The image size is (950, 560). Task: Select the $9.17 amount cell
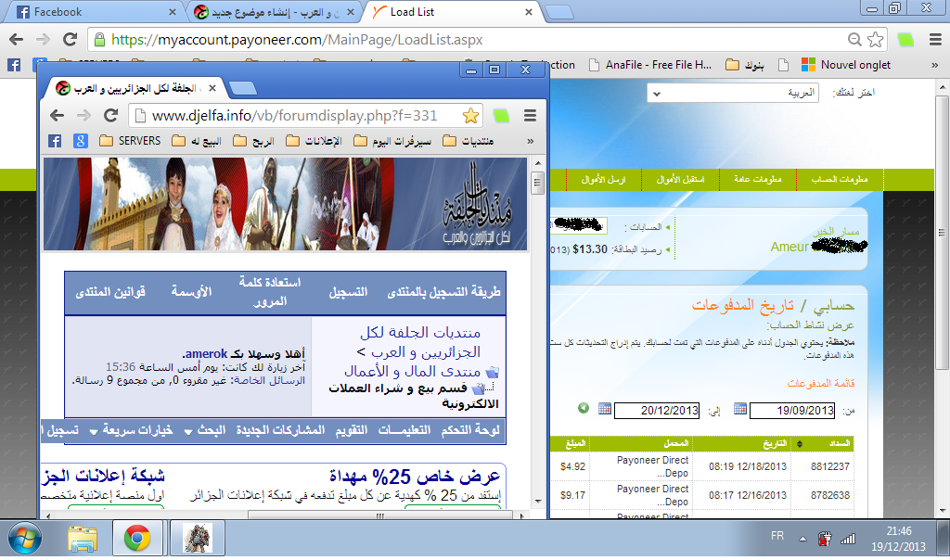[x=572, y=495]
